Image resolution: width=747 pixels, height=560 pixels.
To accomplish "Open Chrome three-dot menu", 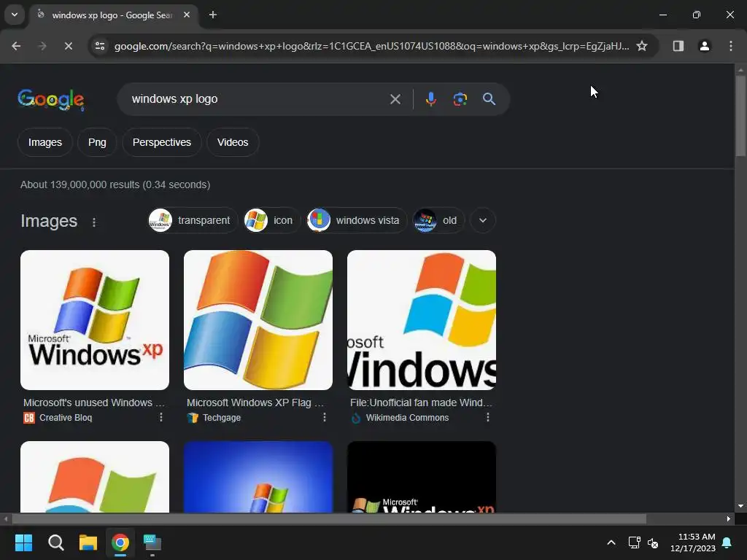I will pyautogui.click(x=730, y=46).
